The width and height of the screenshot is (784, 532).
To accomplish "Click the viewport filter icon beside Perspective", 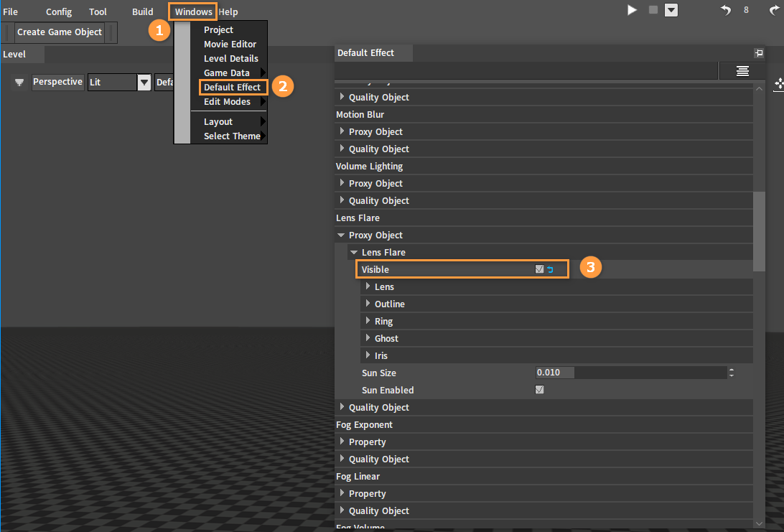I will 19,82.
